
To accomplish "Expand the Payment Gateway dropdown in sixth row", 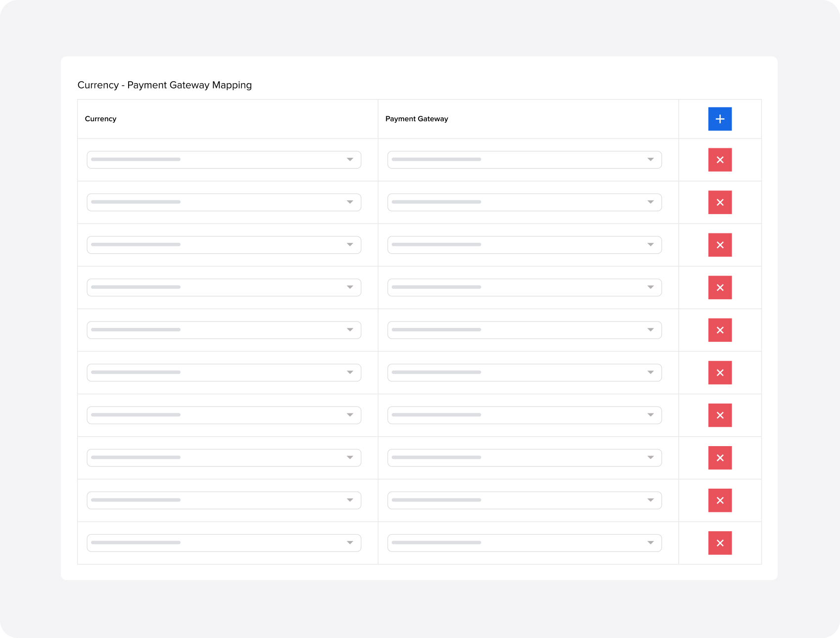I will click(524, 372).
